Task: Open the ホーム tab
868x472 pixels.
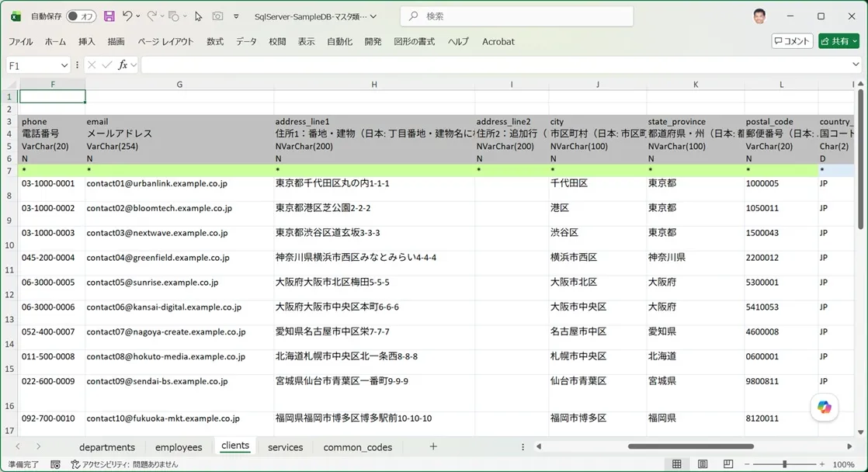Action: (55, 41)
